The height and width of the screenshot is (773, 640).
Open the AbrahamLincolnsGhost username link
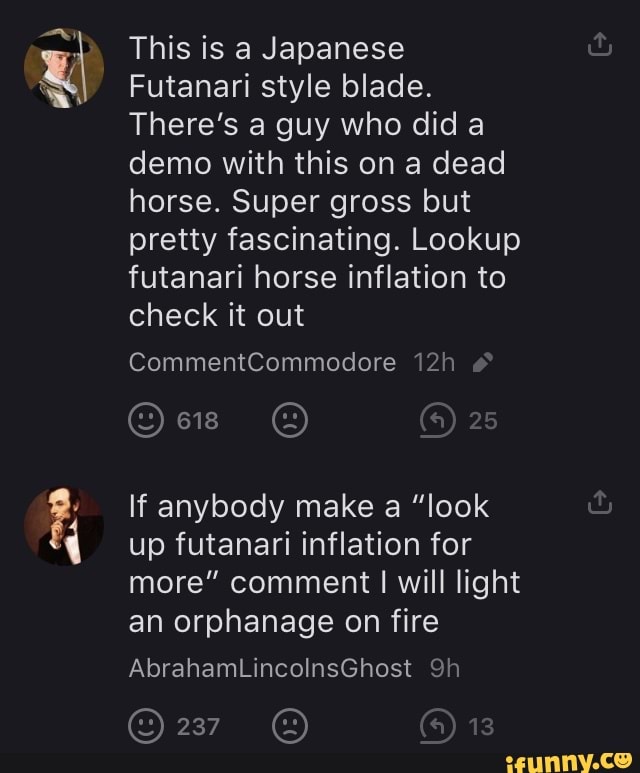pyautogui.click(x=270, y=668)
